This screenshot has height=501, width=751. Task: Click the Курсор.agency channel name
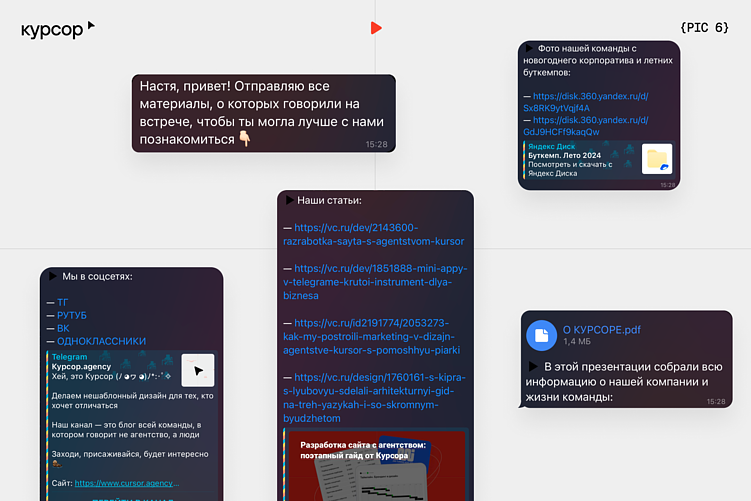pos(81,366)
